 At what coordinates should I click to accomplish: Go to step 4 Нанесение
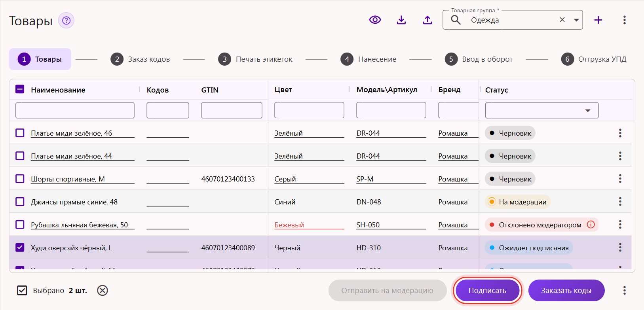pos(368,59)
